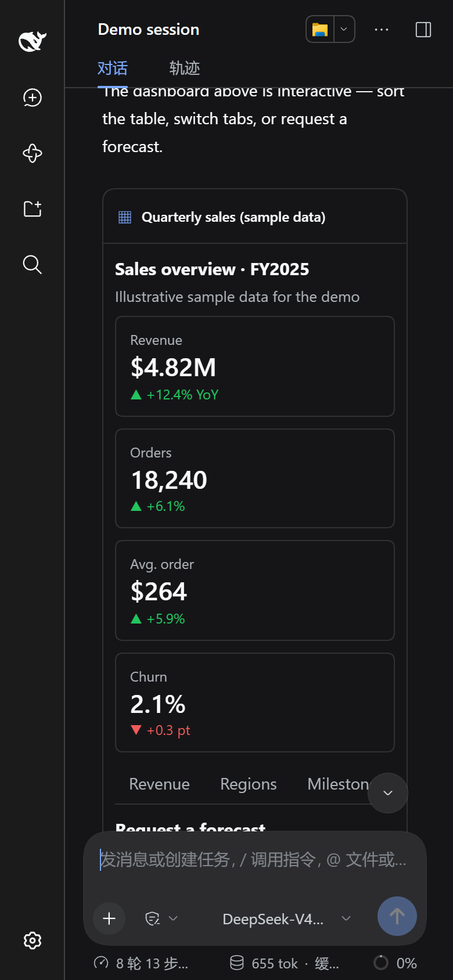Open the agents flower icon in sidebar
This screenshot has height=980, width=453.
coord(33,153)
